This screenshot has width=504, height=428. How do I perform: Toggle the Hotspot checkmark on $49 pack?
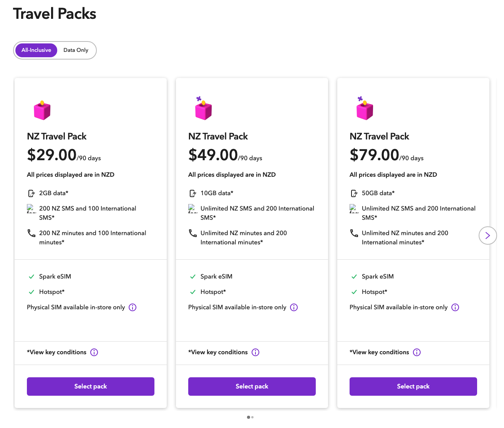pyautogui.click(x=193, y=292)
